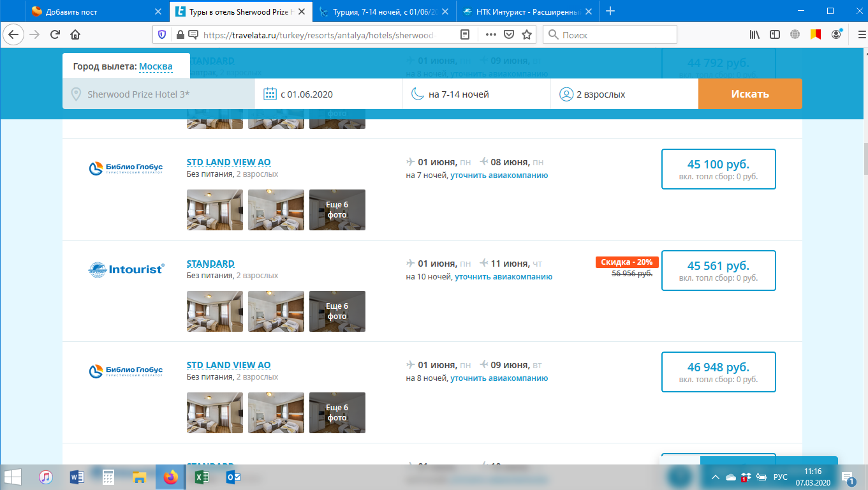This screenshot has height=490, width=868.
Task: Change departure city Москва
Action: click(156, 66)
